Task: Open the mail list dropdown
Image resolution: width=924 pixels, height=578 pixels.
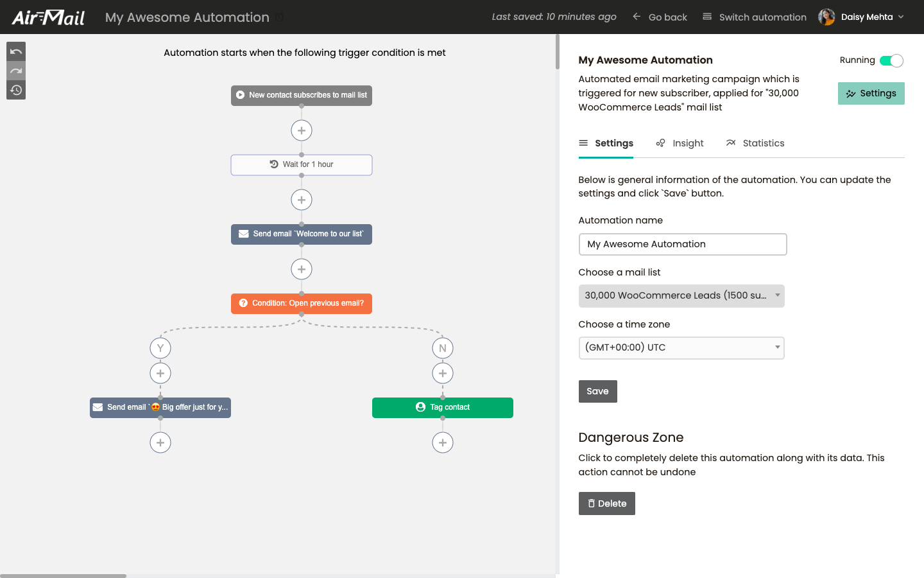Action: click(681, 296)
